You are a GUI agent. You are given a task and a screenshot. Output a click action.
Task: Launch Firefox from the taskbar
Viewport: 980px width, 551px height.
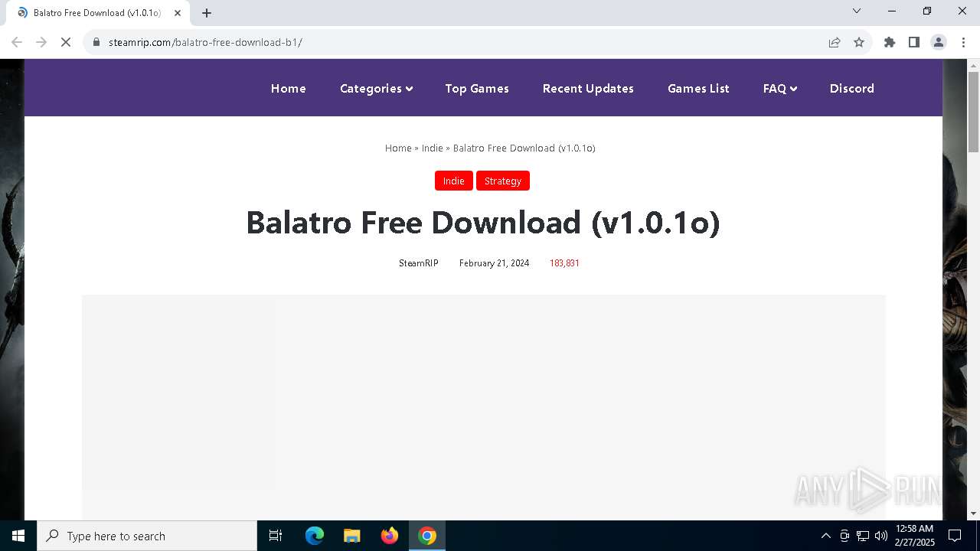390,536
